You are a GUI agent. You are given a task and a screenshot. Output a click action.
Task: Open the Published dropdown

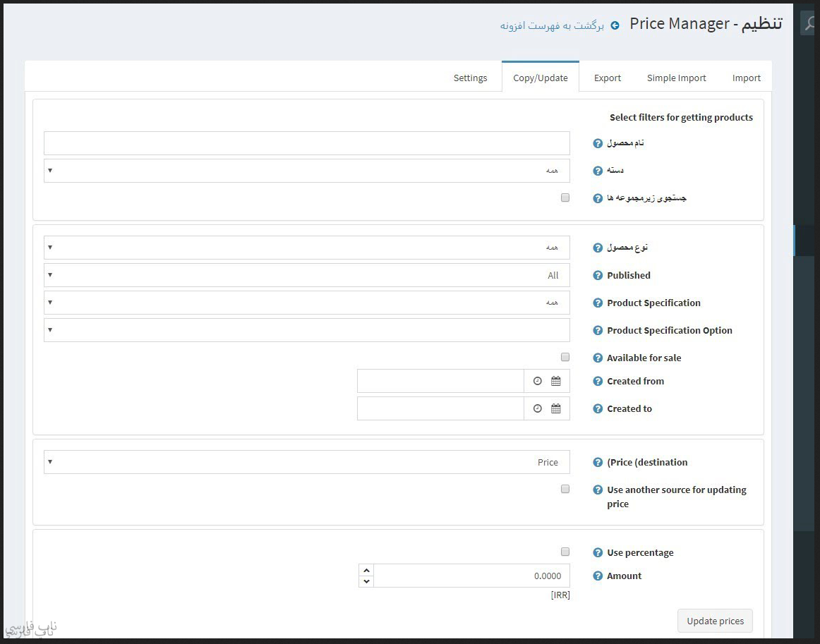306,275
